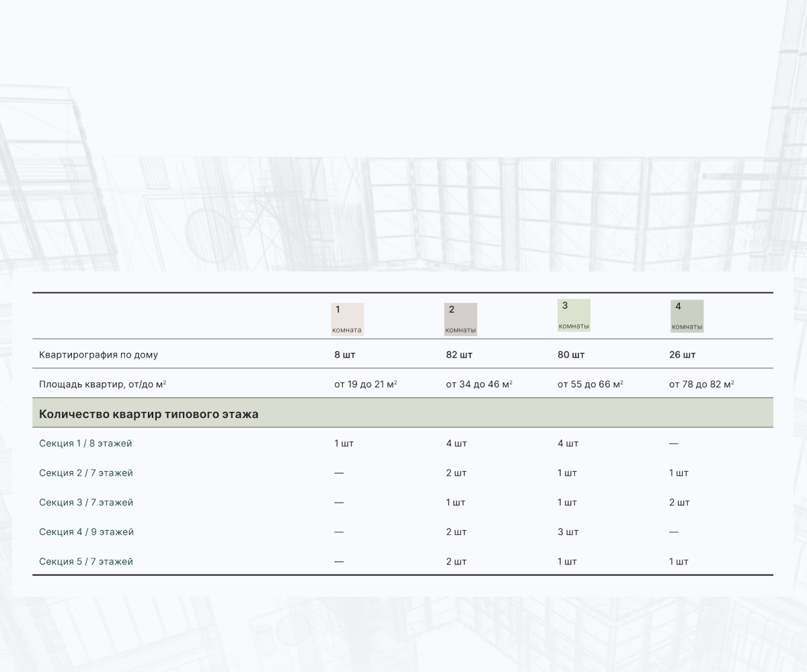Screen dimensions: 807x672
Task: Click the 80 шт three-room total
Action: [570, 355]
